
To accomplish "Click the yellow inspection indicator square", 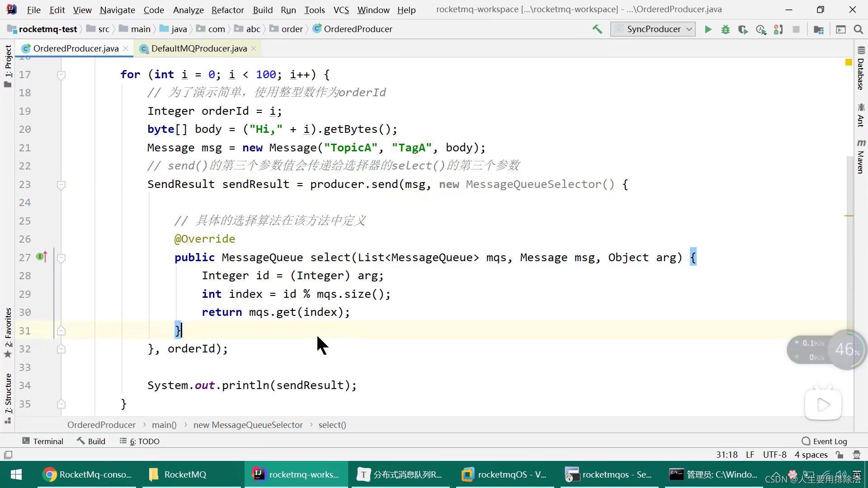I will point(849,62).
